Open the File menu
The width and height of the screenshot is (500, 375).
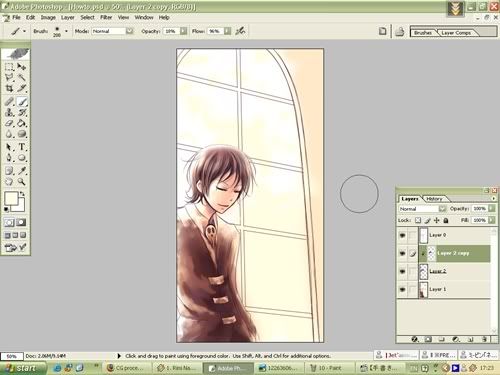(16, 17)
